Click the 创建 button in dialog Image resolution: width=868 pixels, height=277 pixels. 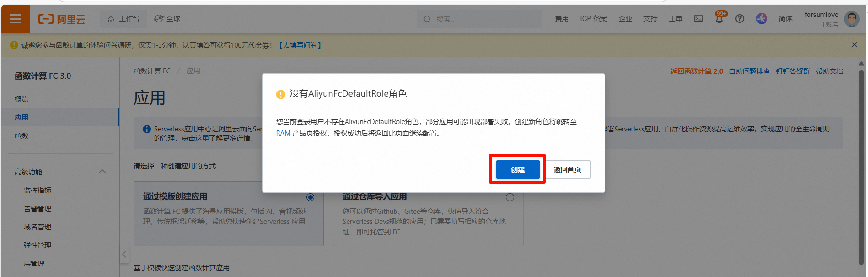[518, 169]
